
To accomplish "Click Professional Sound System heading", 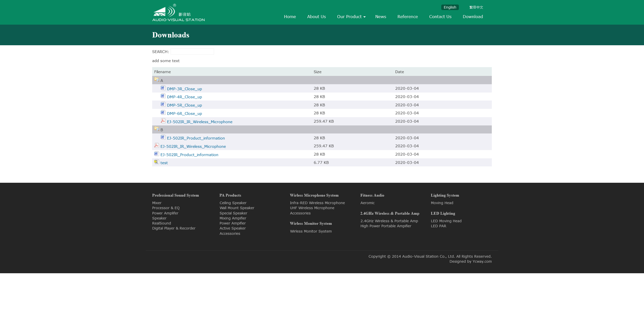I will [x=175, y=195].
